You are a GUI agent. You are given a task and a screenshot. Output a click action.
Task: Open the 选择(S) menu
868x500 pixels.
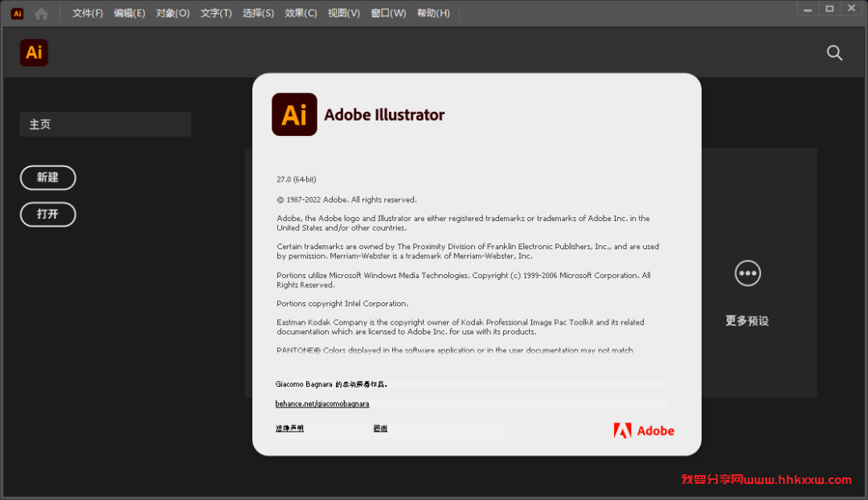(x=258, y=14)
